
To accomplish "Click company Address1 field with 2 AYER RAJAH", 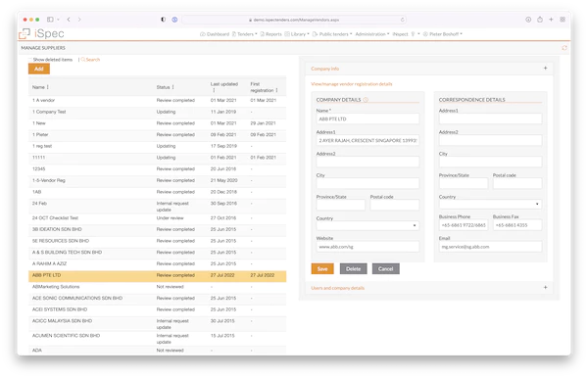I will [x=367, y=140].
